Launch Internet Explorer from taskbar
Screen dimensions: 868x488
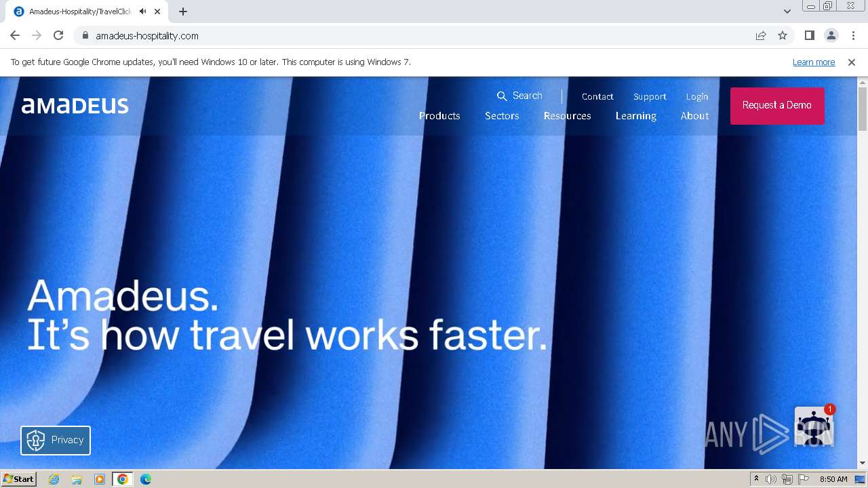point(54,479)
